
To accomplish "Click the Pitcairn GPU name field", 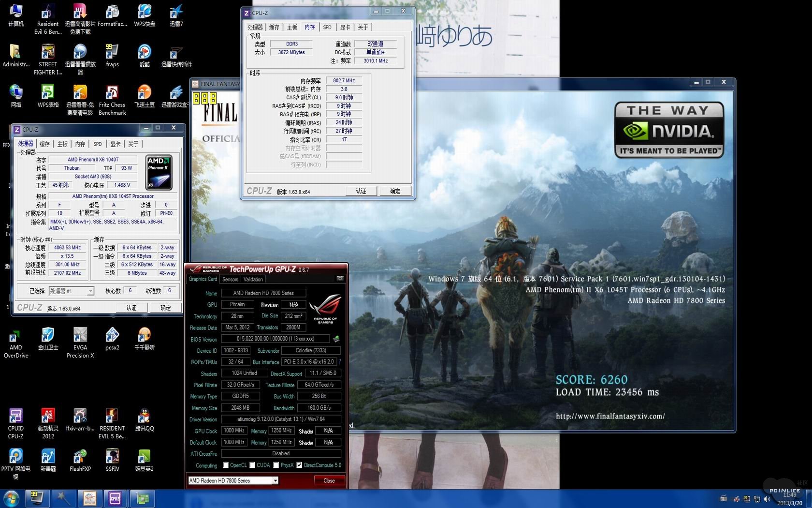I will [x=237, y=304].
